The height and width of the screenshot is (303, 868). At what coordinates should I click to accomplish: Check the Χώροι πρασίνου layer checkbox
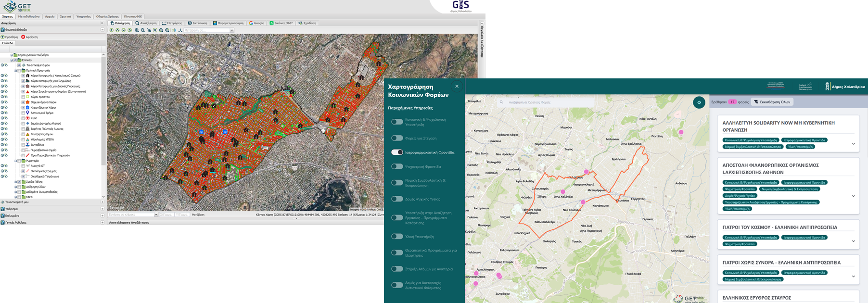23,97
